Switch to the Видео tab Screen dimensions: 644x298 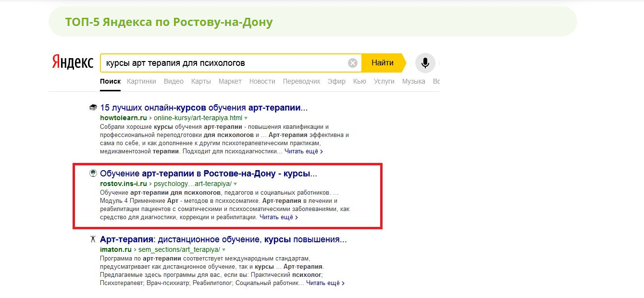coord(173,81)
